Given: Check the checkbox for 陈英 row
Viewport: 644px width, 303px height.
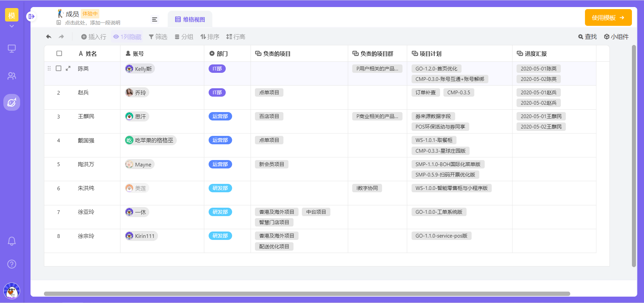Looking at the screenshot, I should (x=58, y=68).
